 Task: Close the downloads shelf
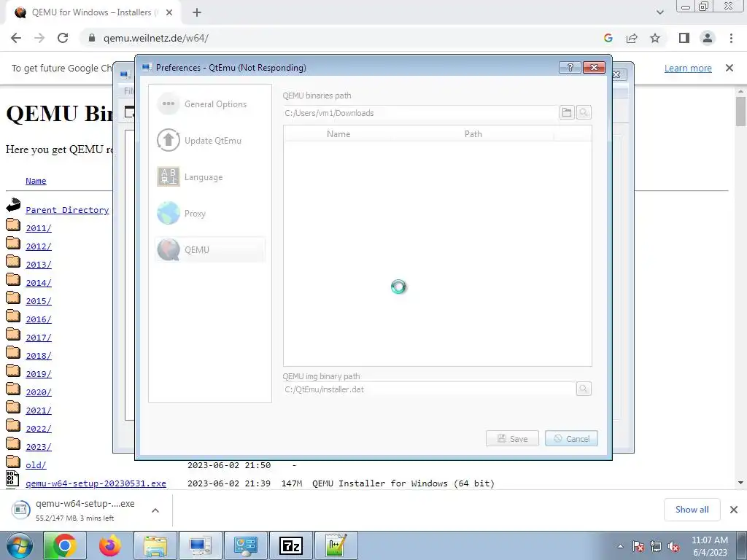tap(734, 510)
